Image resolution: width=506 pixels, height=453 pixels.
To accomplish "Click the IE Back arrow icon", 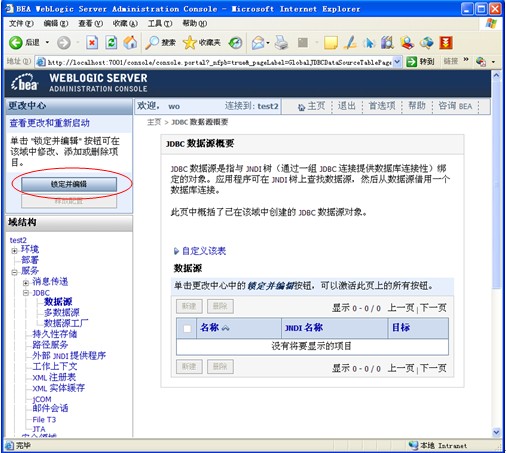I will 15,43.
